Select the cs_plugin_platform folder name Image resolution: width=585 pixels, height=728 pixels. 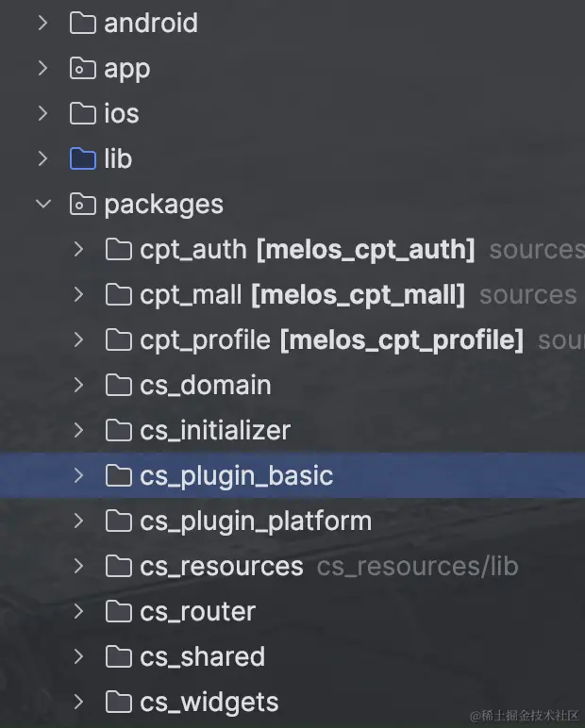click(x=256, y=521)
